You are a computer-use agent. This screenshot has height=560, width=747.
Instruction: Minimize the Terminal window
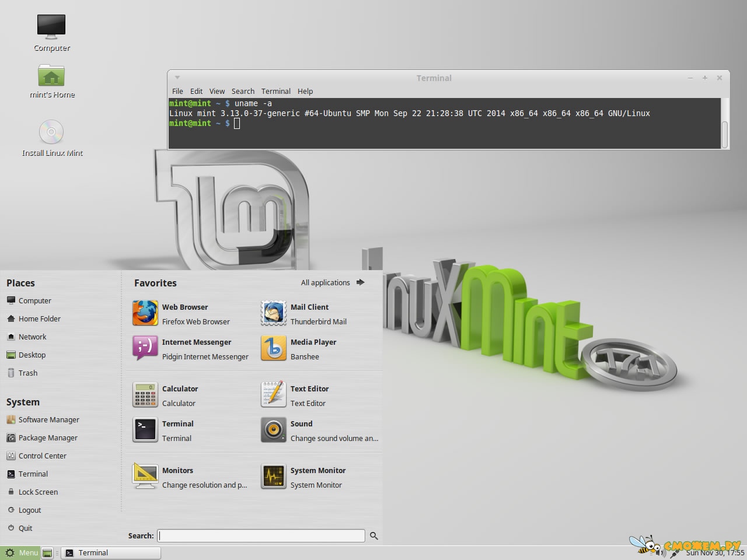pos(690,78)
